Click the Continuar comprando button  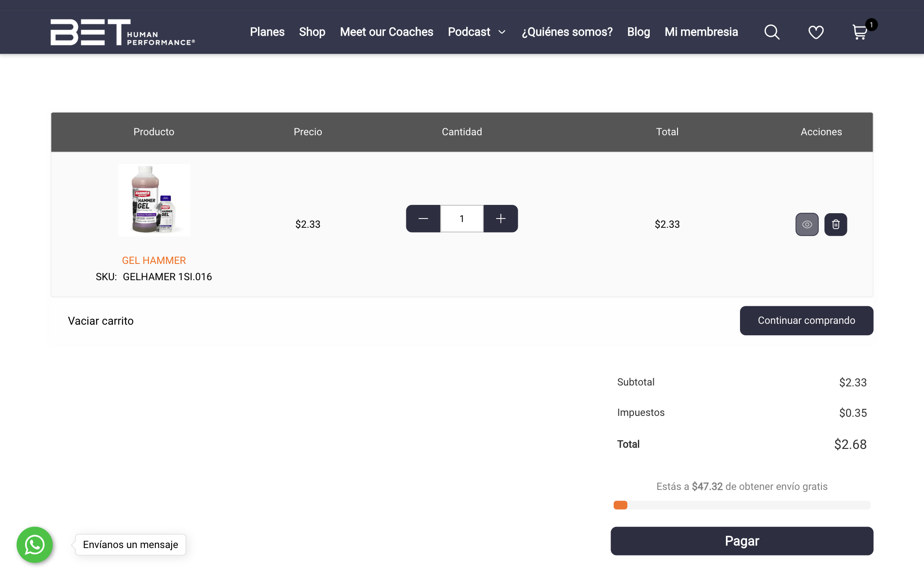click(x=806, y=321)
